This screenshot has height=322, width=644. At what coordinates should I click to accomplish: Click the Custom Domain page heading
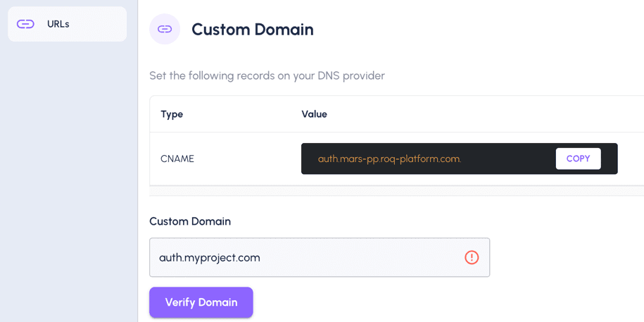[x=253, y=30]
